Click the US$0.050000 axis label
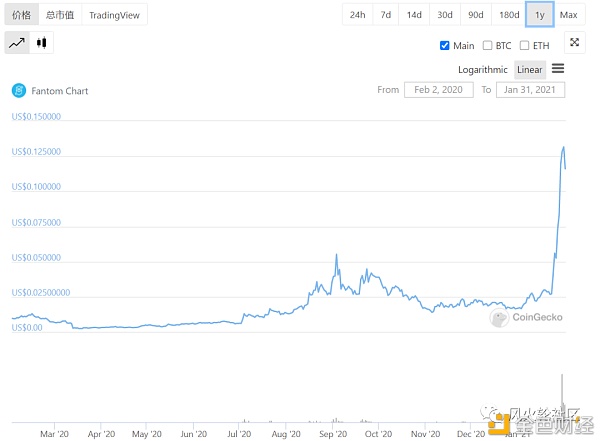Image resolution: width=600 pixels, height=441 pixels. 36,258
